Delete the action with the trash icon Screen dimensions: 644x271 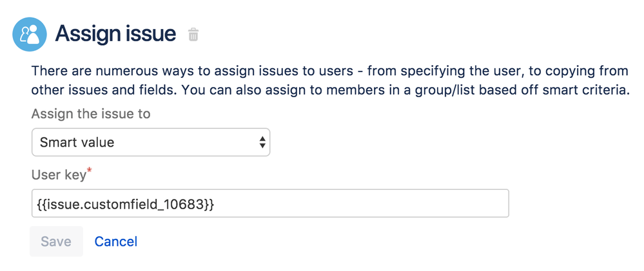click(x=193, y=35)
